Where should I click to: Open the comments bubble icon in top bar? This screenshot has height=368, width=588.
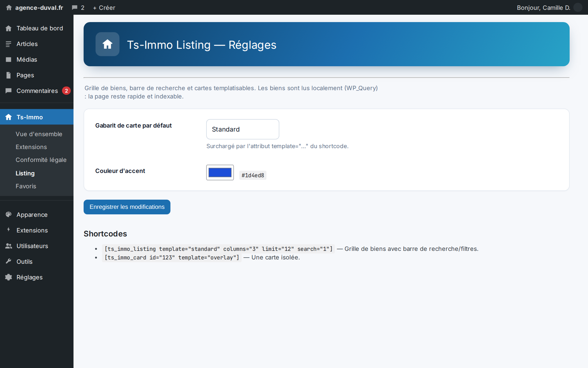click(74, 8)
